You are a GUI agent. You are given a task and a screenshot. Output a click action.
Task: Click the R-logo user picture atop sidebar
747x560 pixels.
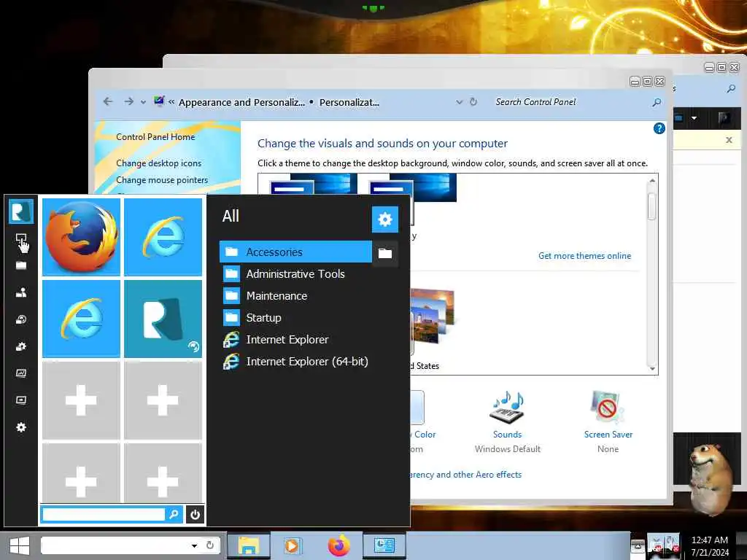click(x=21, y=211)
